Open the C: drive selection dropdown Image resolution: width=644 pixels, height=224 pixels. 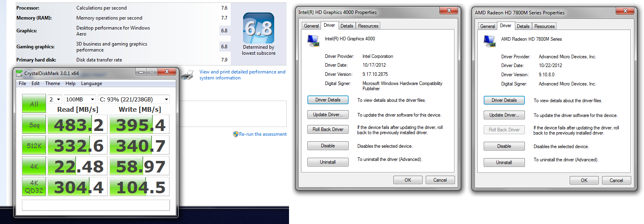tap(134, 99)
